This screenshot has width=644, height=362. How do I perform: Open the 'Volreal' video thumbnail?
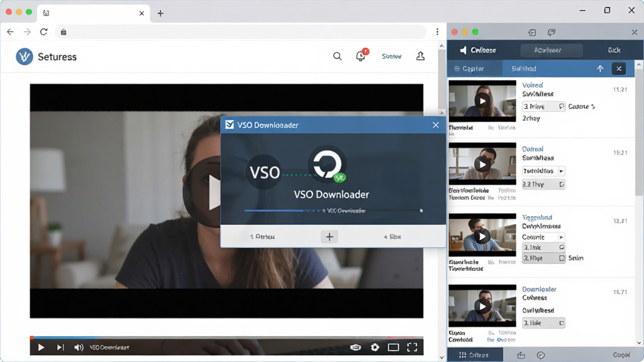[482, 101]
